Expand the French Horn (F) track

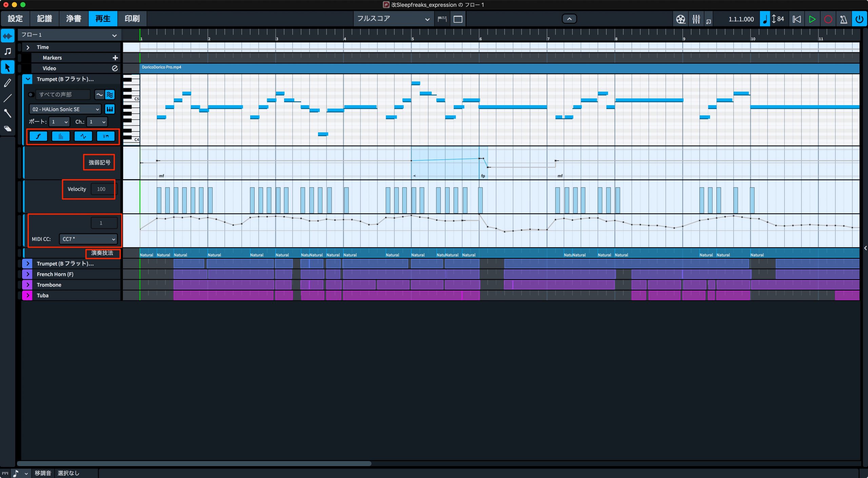(28, 274)
